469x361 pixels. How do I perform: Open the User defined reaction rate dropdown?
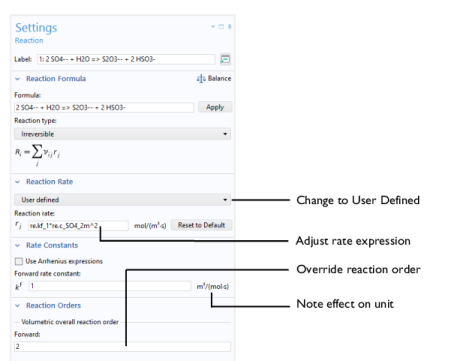[123, 200]
